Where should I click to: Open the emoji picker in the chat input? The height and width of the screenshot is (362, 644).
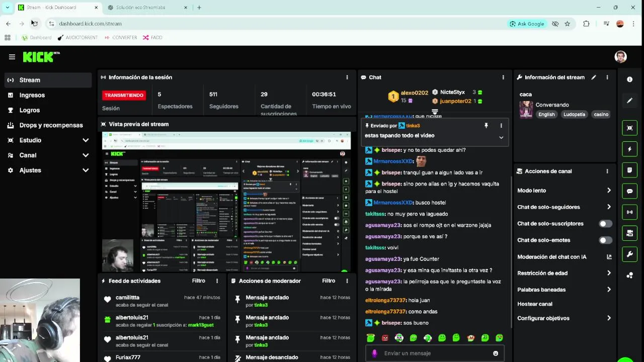496,353
